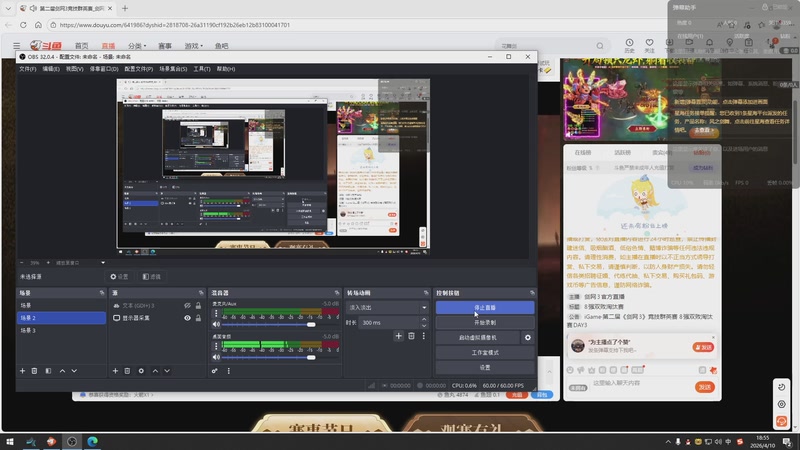800x450 pixels.
Task: Show hidden system tray icons chevron
Action: [668, 442]
